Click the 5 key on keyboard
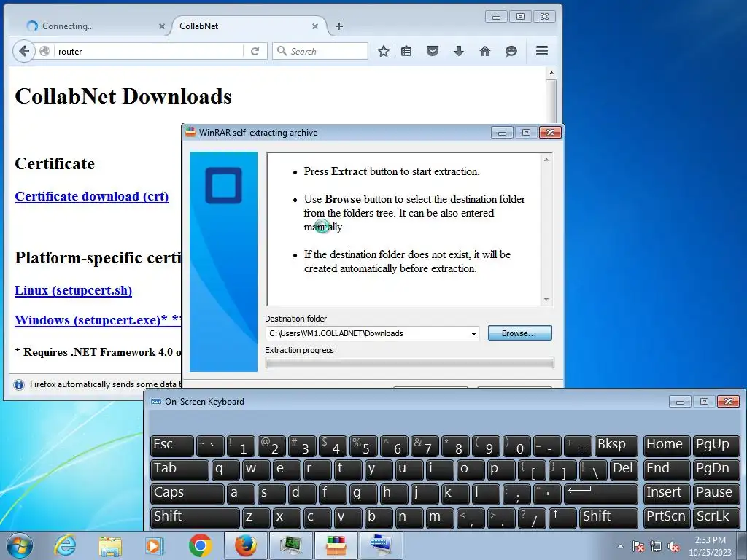The image size is (747, 560). 363,446
